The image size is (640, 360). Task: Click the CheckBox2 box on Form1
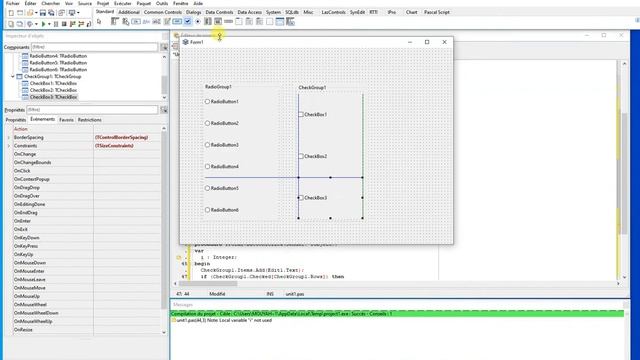[301, 156]
